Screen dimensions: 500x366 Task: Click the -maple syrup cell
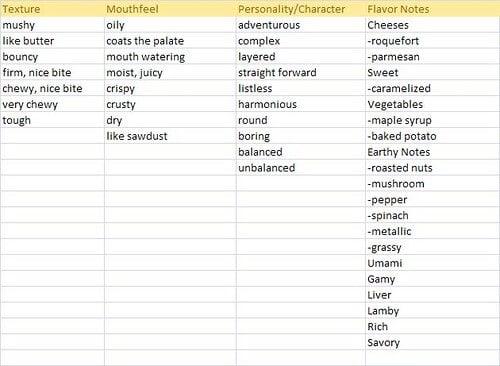pyautogui.click(x=432, y=120)
